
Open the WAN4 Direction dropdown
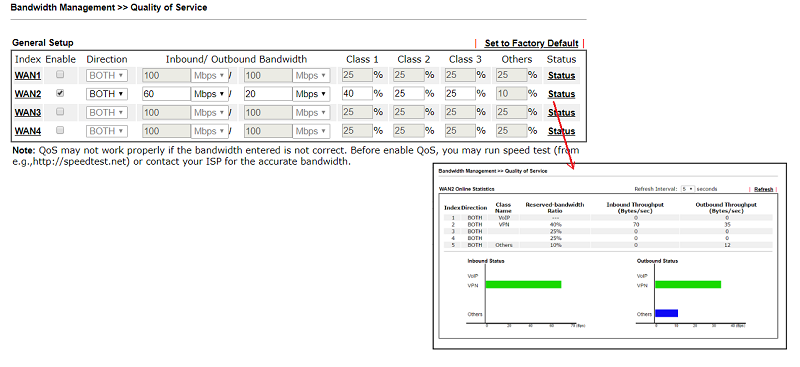[107, 131]
